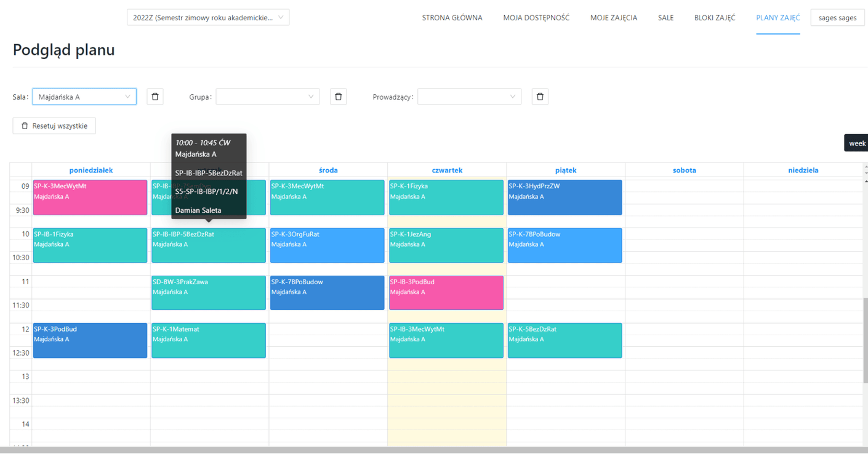Click the chevron in the Grupa combo box
868x454 pixels.
pos(311,97)
